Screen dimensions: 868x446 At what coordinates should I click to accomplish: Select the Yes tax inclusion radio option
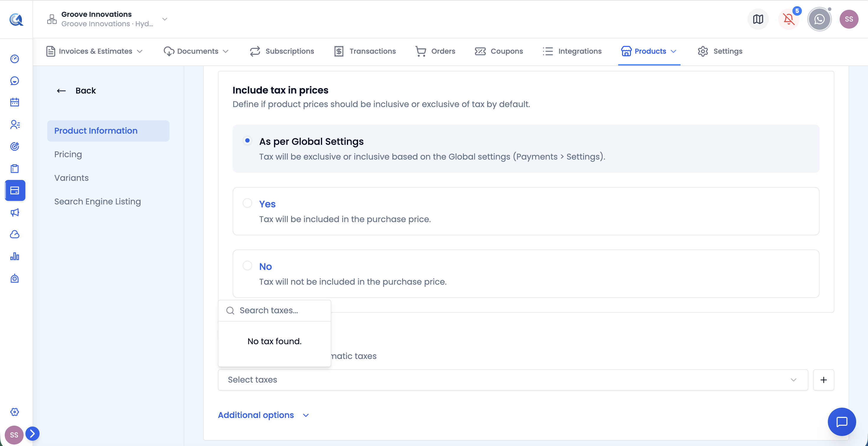click(x=247, y=203)
